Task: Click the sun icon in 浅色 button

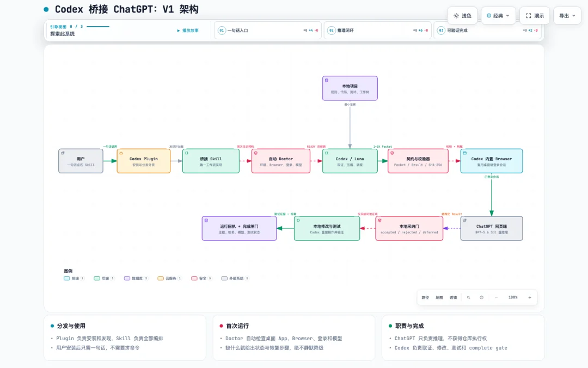Action: pyautogui.click(x=456, y=16)
